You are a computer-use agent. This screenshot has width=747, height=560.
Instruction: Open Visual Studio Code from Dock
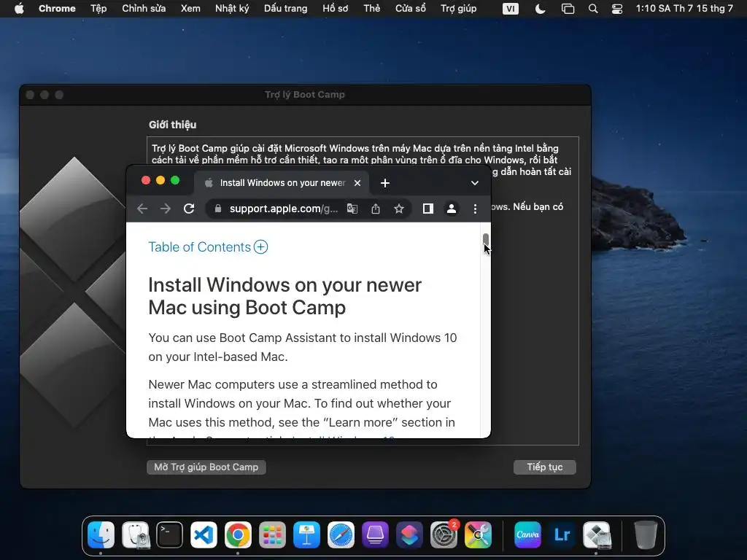click(204, 534)
